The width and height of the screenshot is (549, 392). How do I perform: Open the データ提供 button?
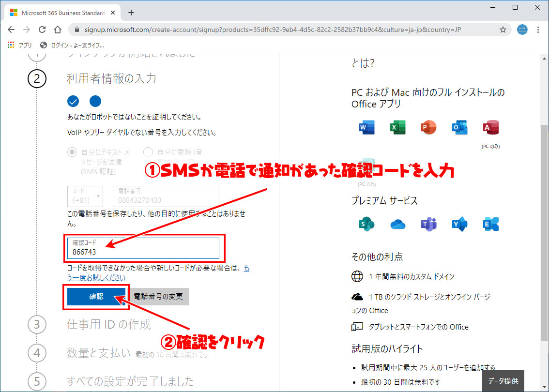click(x=503, y=381)
